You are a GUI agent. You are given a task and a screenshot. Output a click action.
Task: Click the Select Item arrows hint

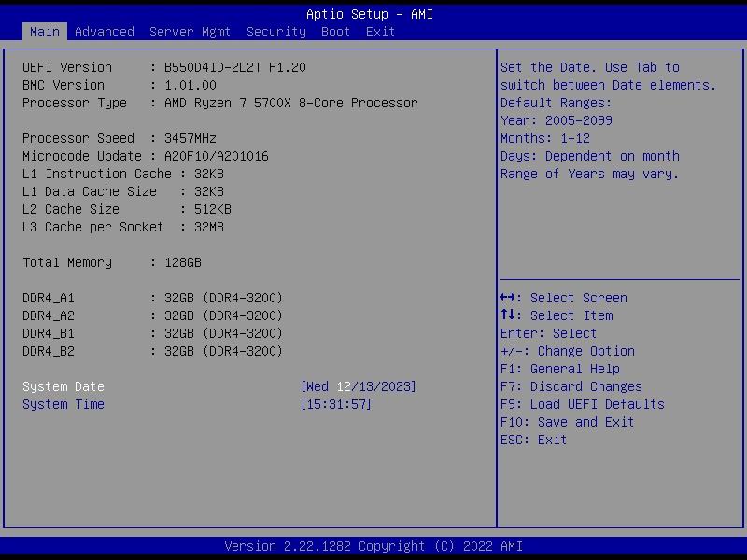[x=557, y=315]
